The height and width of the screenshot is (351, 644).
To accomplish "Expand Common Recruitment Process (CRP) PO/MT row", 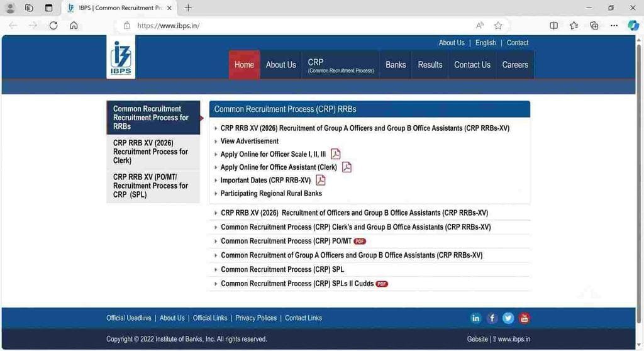I will 370,242.
